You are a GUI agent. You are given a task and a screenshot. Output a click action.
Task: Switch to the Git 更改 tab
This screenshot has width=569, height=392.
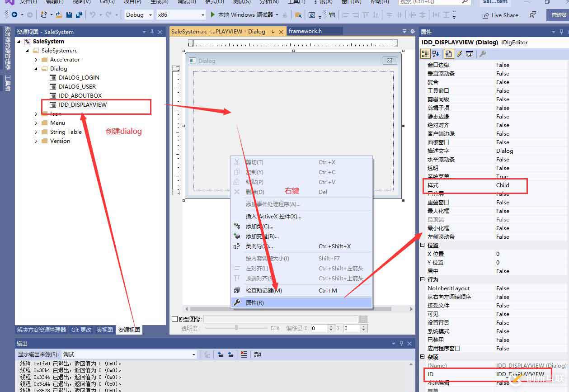[81, 330]
